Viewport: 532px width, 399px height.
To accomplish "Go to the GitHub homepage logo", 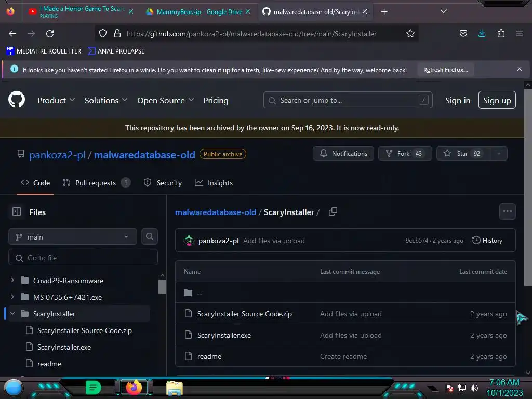I will (17, 100).
